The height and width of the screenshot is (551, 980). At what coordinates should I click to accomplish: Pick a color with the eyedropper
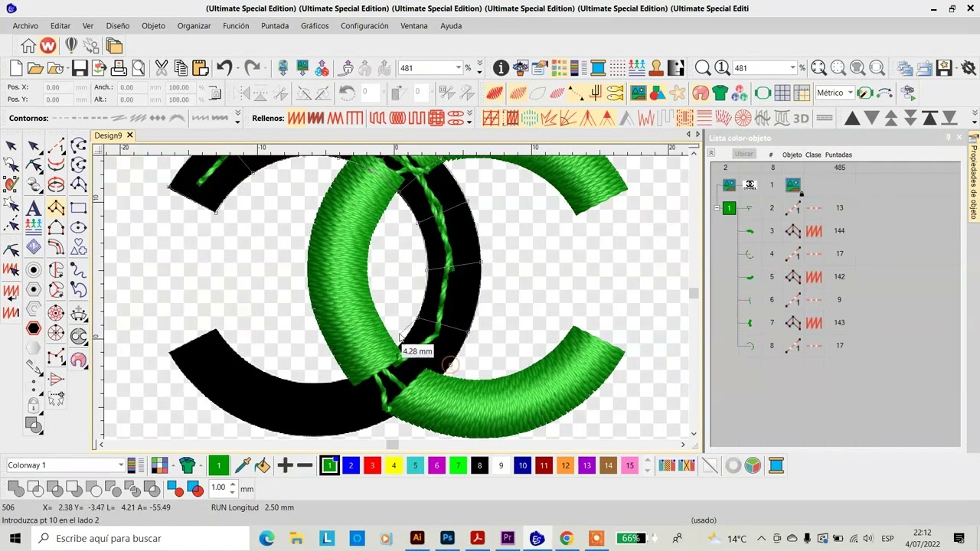(242, 465)
